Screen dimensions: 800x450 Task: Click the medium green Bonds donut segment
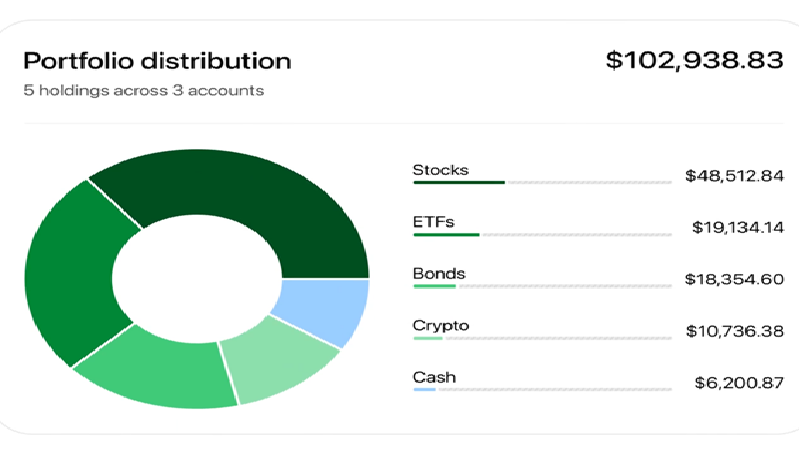pos(163,371)
